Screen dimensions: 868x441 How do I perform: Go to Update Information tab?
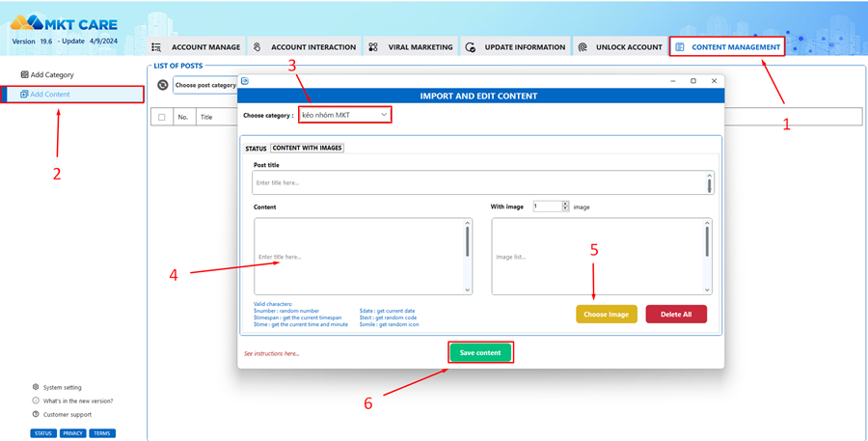515,47
